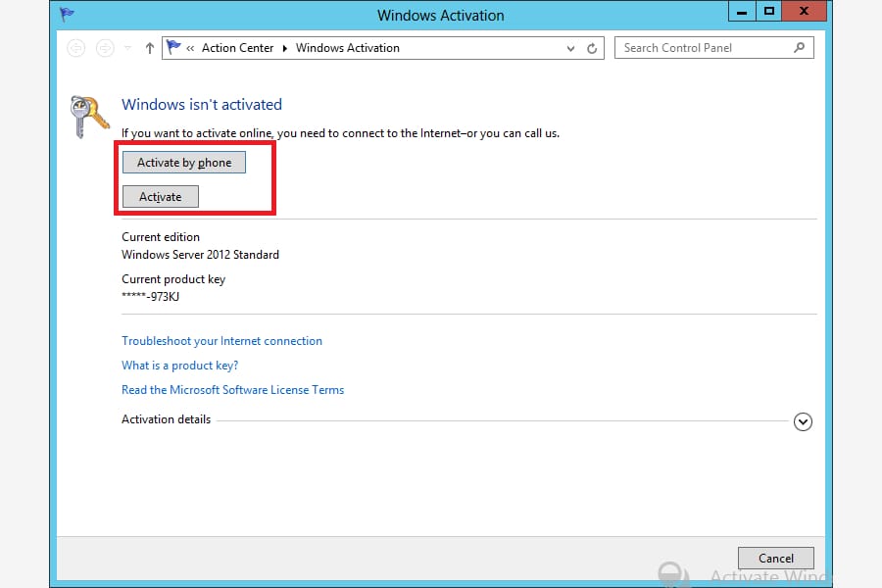This screenshot has height=588, width=882.
Task: Click the title bar Action Center flag icon
Action: pyautogui.click(x=67, y=14)
